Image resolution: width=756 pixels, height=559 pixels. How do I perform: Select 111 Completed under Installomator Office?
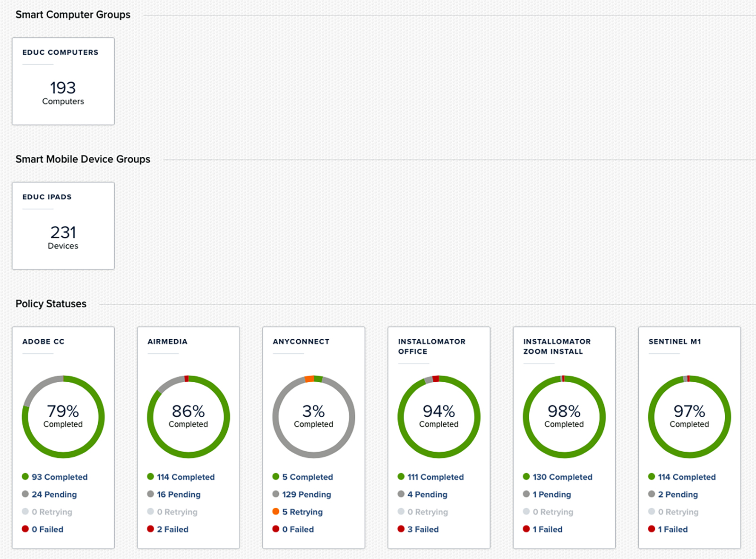[431, 477]
